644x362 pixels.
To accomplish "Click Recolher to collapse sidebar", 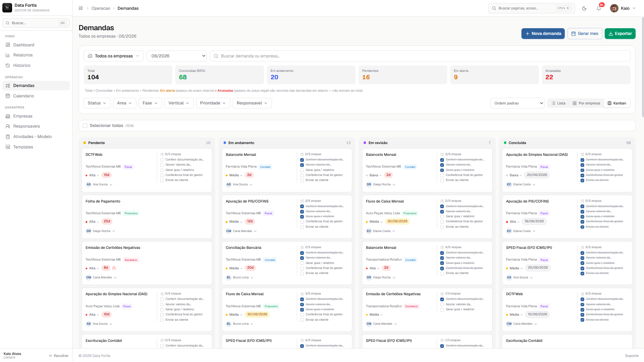I will coord(59,356).
